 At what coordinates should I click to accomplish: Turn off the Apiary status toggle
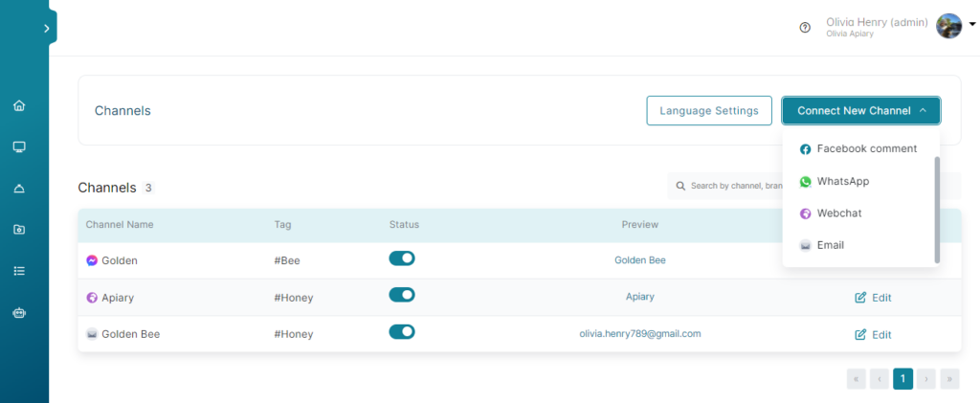402,294
